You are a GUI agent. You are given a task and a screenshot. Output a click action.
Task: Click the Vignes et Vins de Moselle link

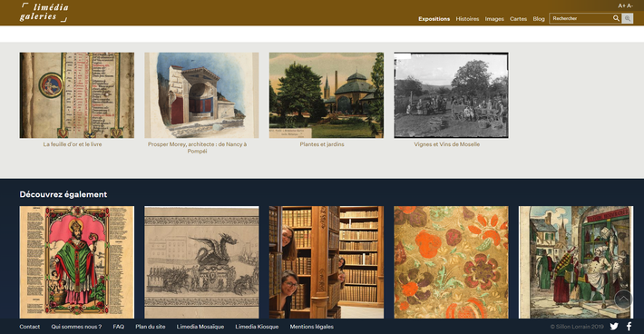pyautogui.click(x=447, y=144)
